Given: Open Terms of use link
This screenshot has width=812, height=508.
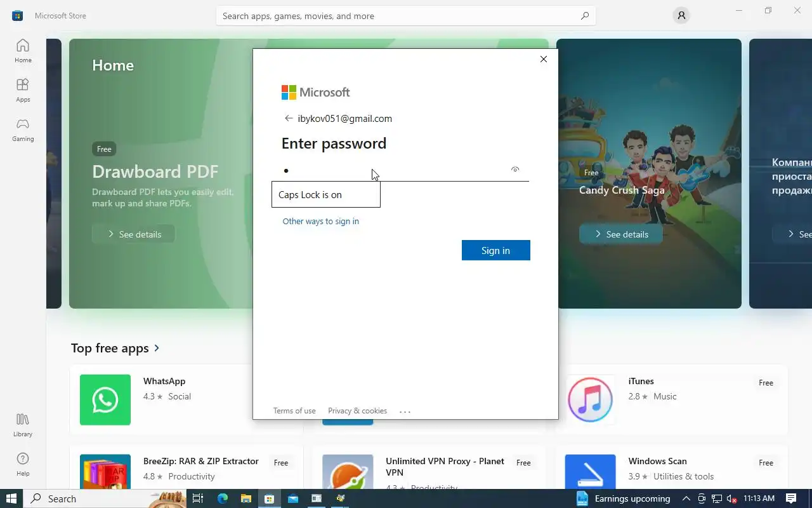Looking at the screenshot, I should (294, 411).
